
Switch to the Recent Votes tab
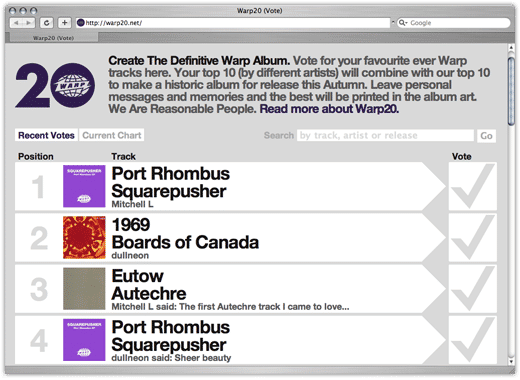(46, 135)
